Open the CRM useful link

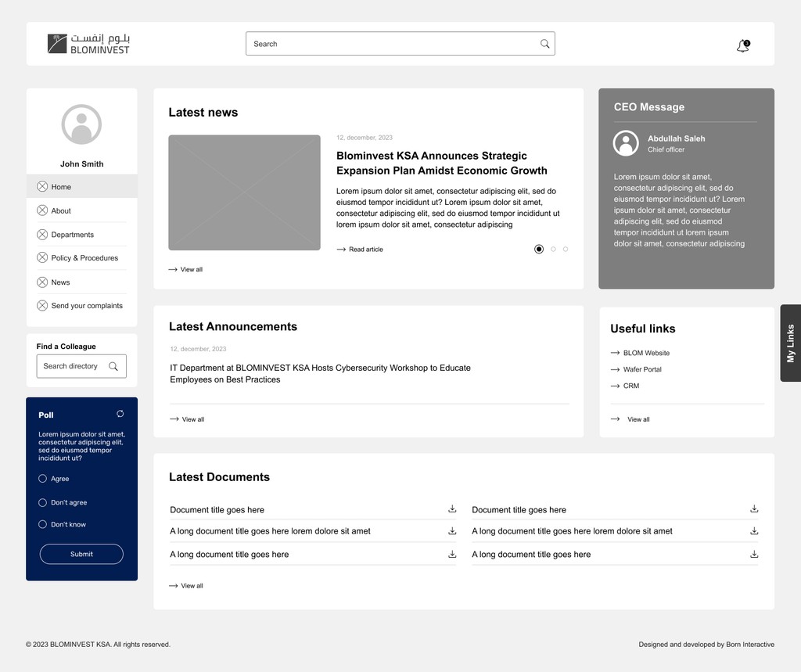tap(631, 386)
